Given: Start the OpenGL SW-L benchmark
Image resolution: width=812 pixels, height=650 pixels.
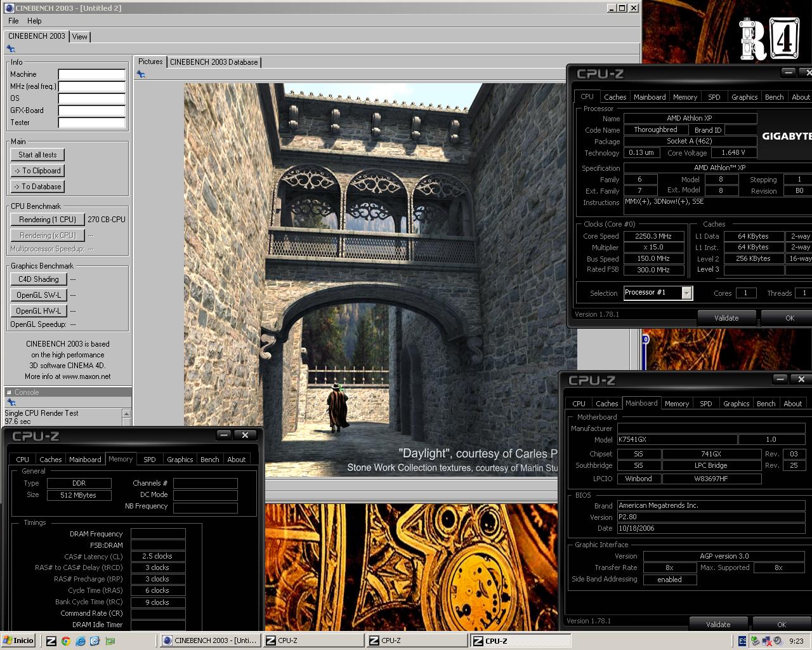Looking at the screenshot, I should click(38, 295).
